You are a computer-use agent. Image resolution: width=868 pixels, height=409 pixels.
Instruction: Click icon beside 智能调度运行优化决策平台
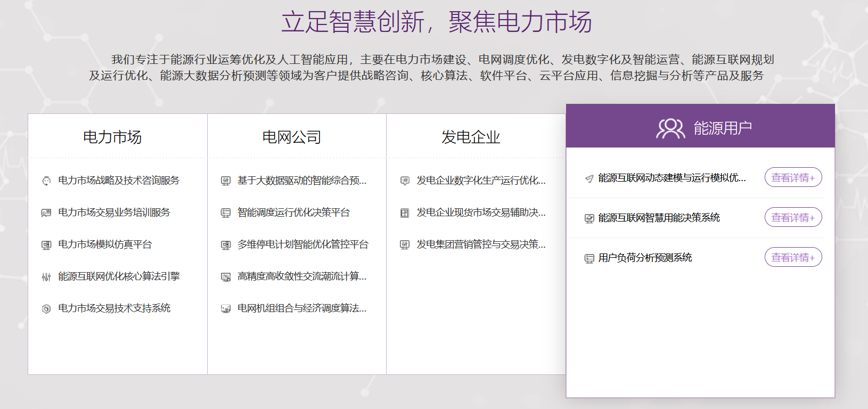click(x=226, y=213)
